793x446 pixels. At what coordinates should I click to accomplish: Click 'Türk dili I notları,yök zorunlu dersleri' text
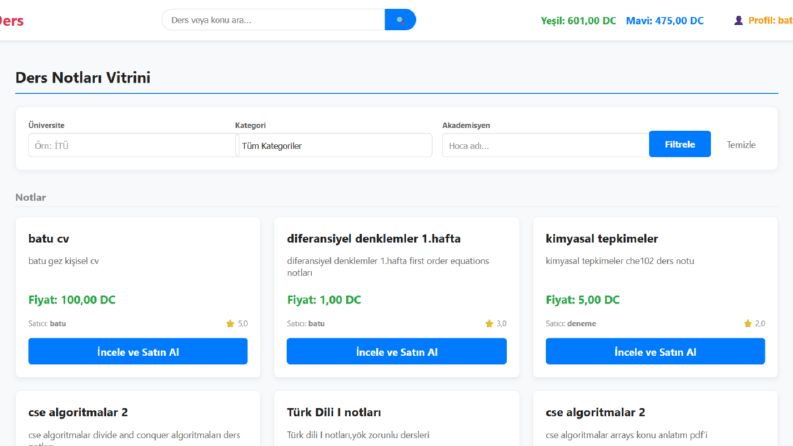pyautogui.click(x=358, y=435)
